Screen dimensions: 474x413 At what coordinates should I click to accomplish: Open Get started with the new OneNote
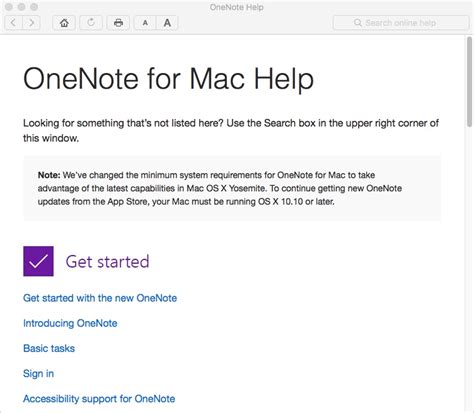pyautogui.click(x=100, y=298)
